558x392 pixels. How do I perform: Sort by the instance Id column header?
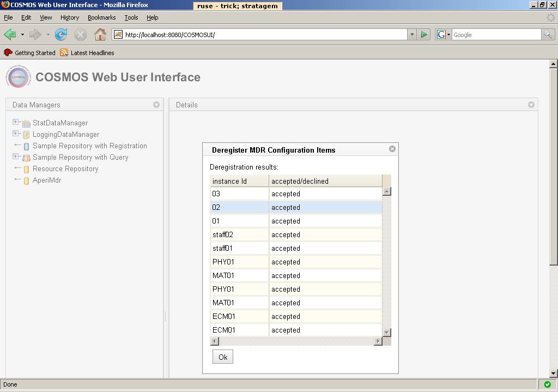click(240, 181)
